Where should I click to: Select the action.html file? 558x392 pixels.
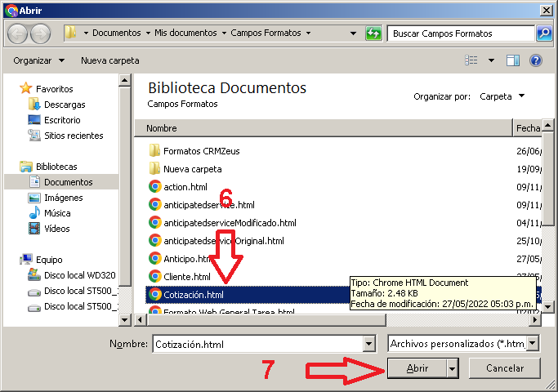(x=185, y=187)
